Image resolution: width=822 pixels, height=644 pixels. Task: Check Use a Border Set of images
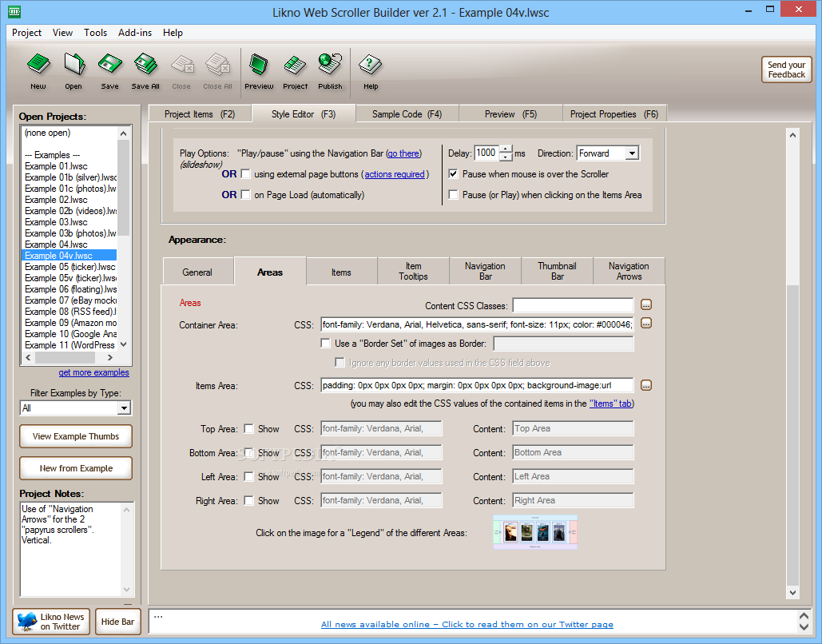326,344
